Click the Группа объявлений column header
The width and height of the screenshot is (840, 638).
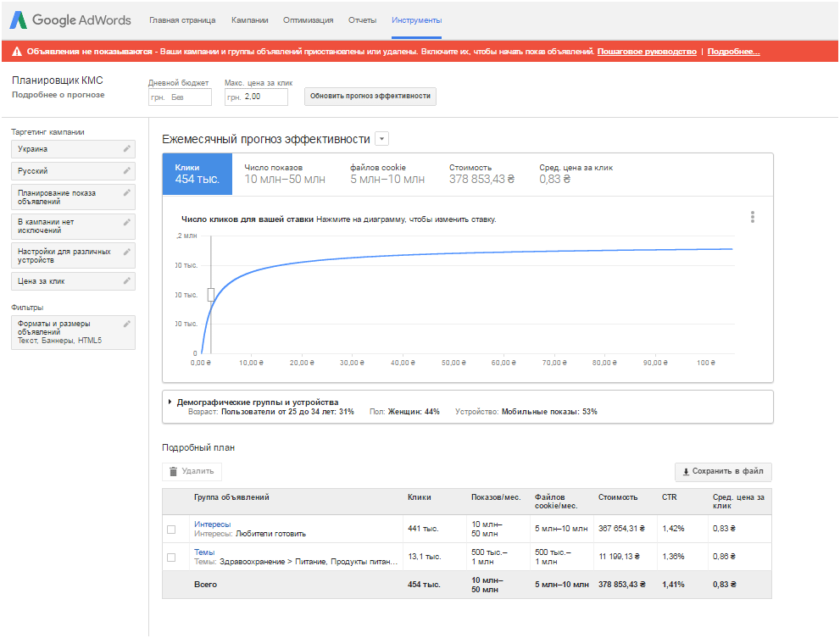(231, 497)
